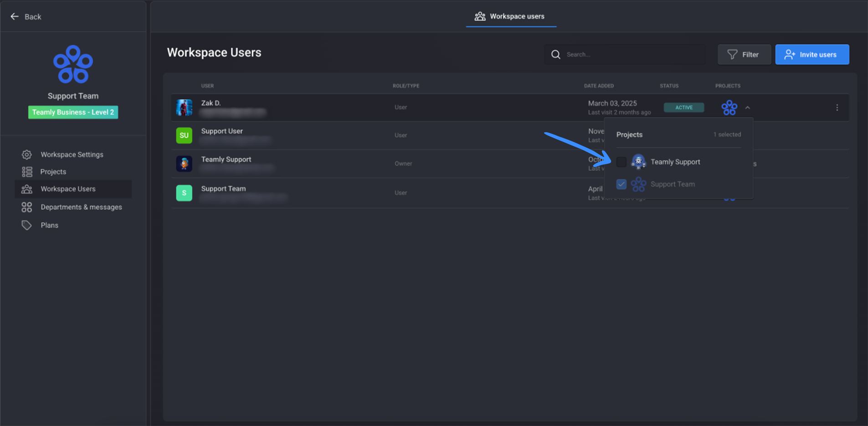Image resolution: width=868 pixels, height=426 pixels.
Task: Collapse Zak D.'s projects dropdown chevron
Action: 748,108
